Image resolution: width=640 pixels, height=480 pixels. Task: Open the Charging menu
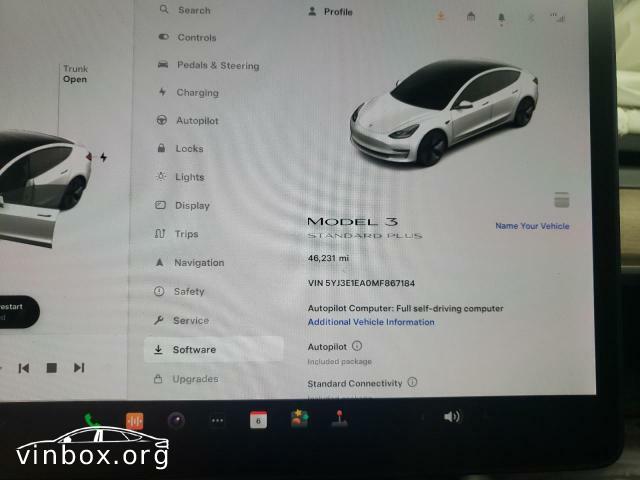(x=189, y=93)
